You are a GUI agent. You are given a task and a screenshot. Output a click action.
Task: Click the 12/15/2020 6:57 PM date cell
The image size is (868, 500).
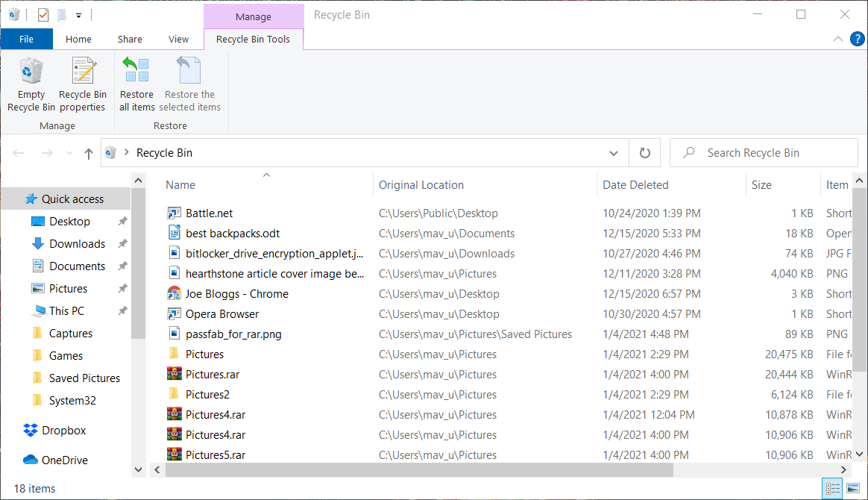652,293
